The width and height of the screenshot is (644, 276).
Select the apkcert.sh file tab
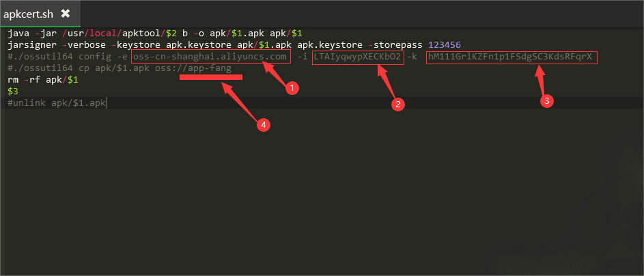click(x=29, y=13)
